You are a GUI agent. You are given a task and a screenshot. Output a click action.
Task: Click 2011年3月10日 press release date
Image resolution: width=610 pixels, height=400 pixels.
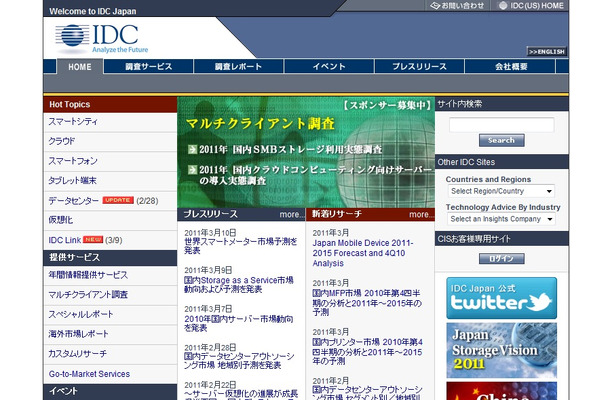click(x=210, y=233)
